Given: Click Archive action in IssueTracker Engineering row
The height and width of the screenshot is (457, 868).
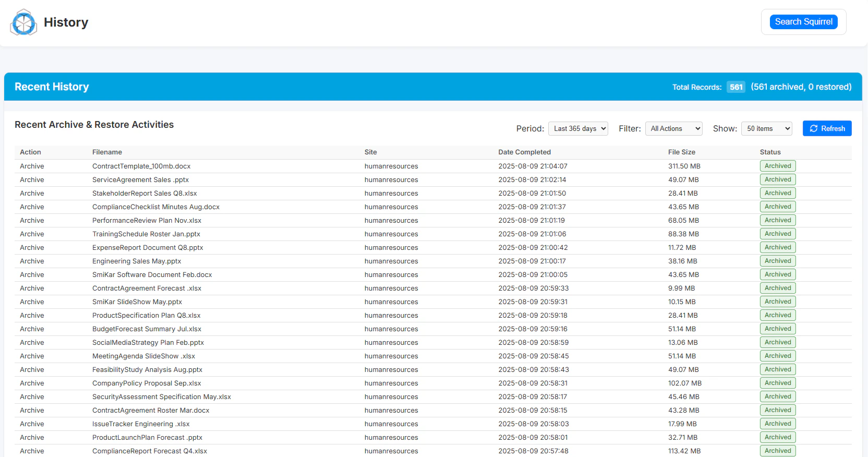Looking at the screenshot, I should 32,424.
